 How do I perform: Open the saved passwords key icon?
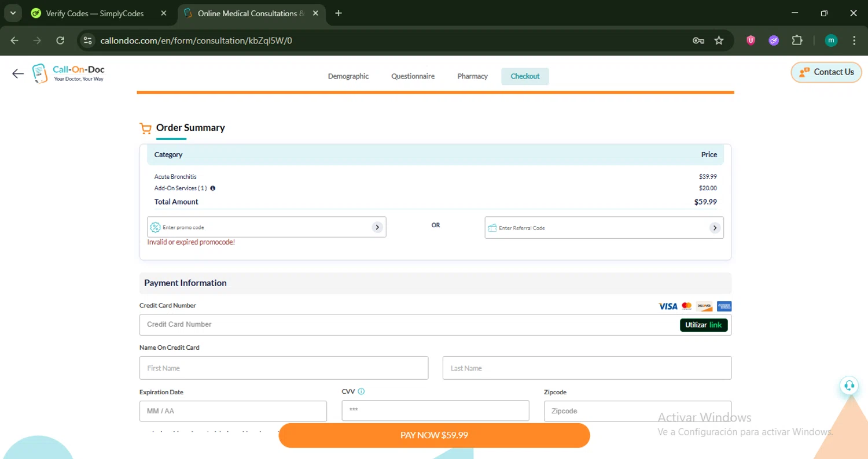698,40
